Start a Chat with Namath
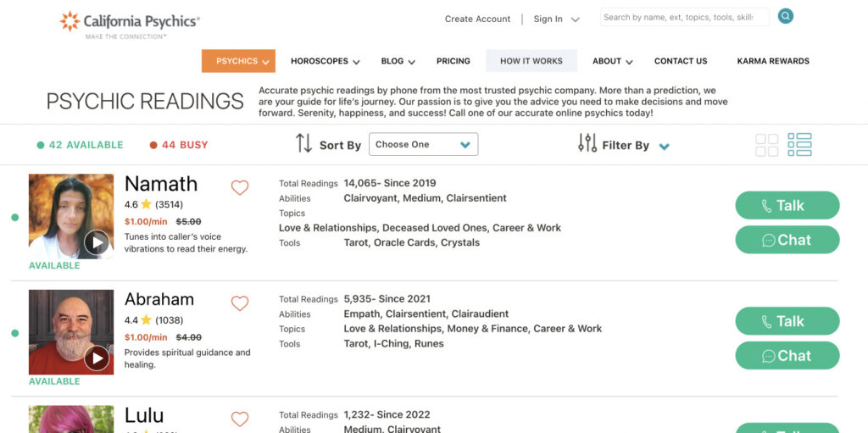 [787, 240]
